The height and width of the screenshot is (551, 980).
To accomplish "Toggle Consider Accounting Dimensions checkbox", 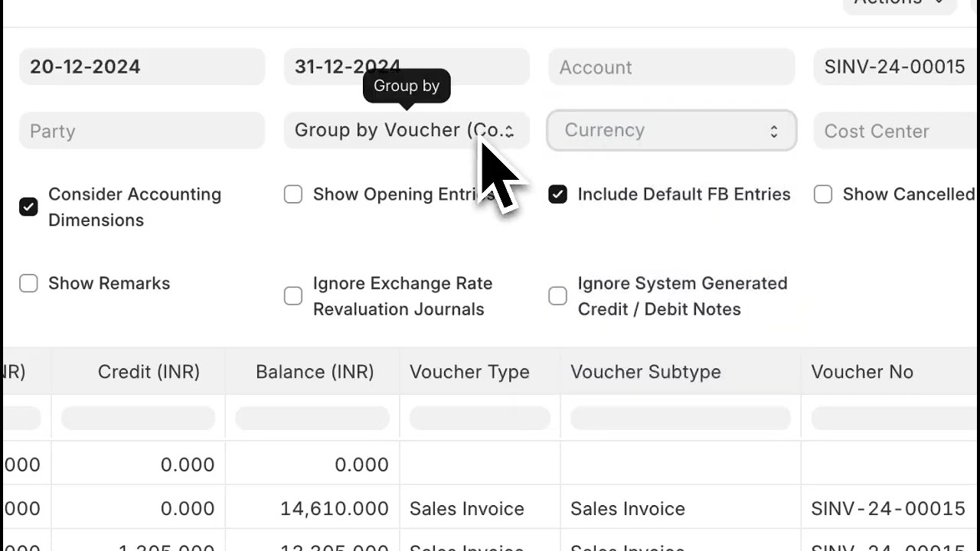I will pos(28,207).
